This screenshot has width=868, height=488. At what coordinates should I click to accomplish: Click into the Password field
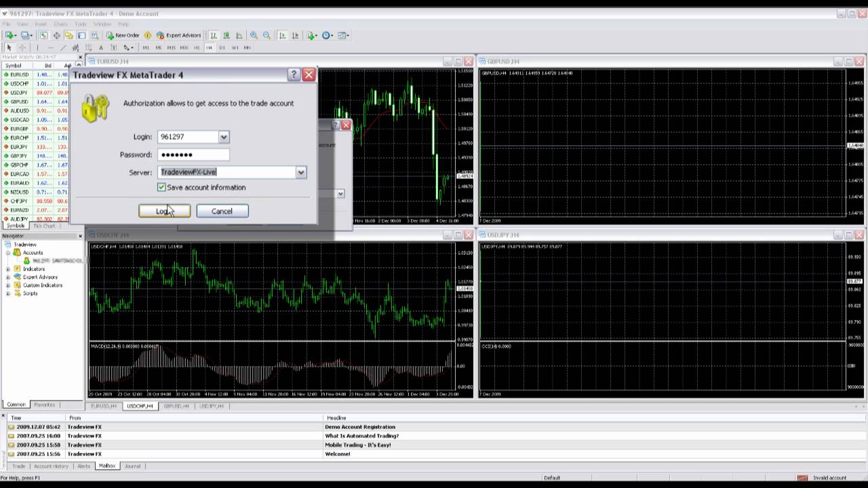(x=193, y=155)
